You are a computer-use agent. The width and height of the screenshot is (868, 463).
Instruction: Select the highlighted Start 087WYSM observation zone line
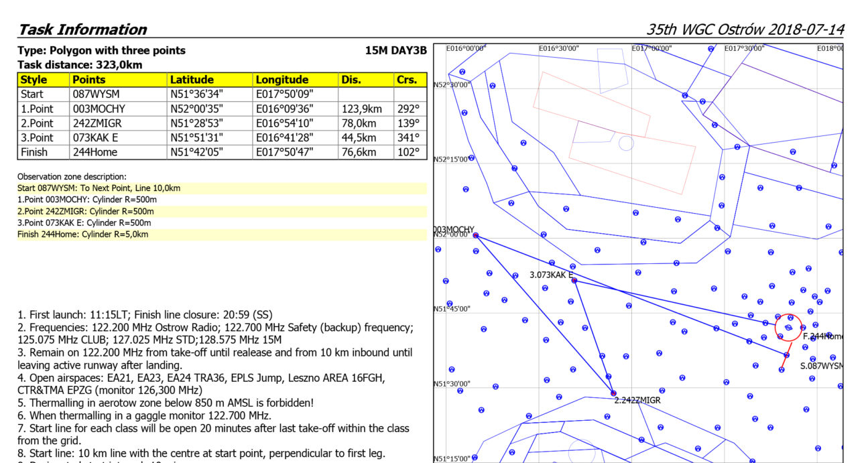99,188
